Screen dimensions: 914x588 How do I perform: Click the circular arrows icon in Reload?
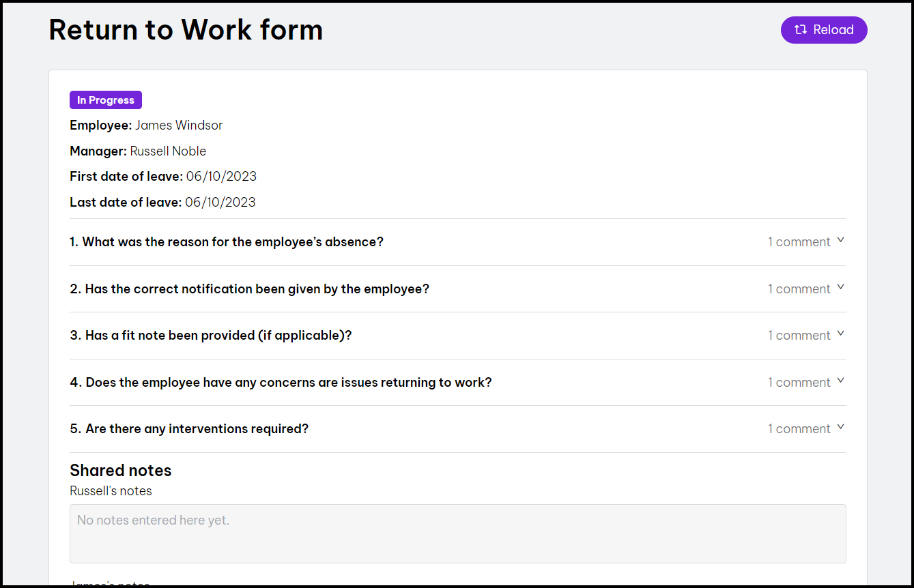click(801, 30)
